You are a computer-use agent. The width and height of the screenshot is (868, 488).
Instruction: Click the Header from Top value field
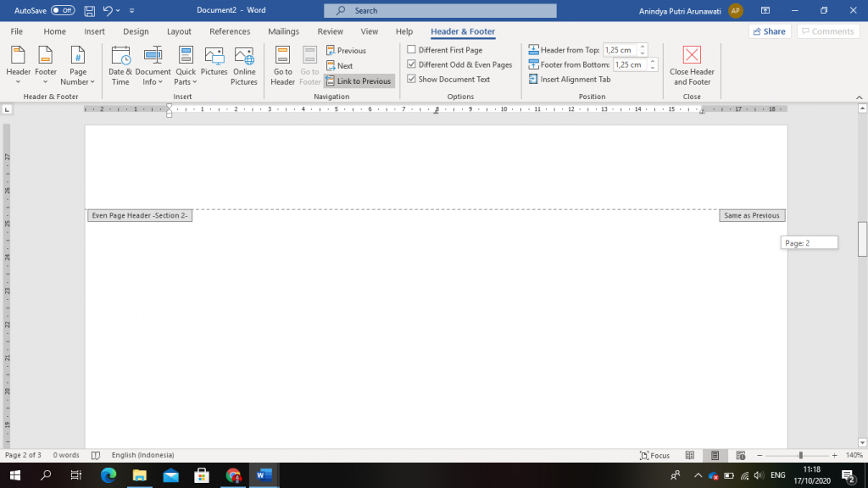[620, 50]
